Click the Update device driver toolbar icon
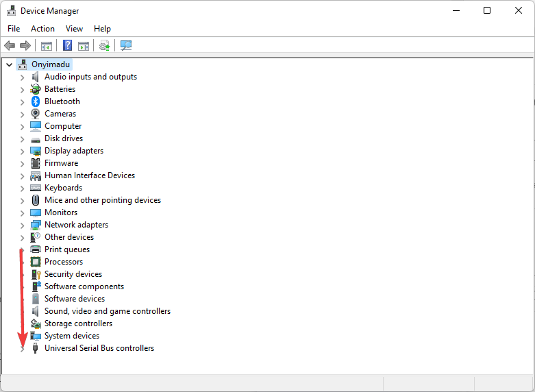The image size is (535, 392). [104, 45]
